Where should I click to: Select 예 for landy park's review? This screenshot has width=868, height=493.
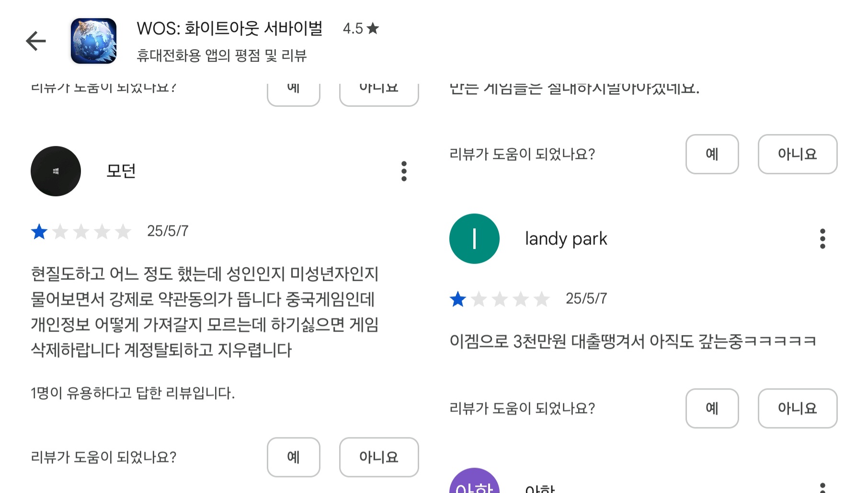(712, 408)
